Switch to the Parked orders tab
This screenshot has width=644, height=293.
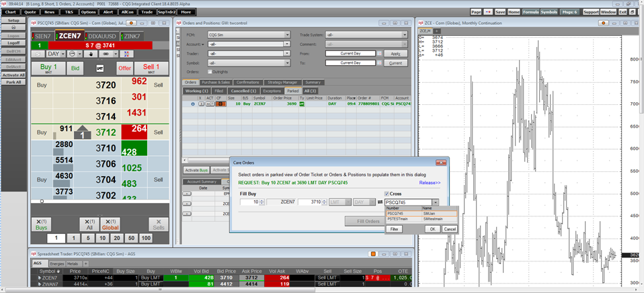[x=292, y=91]
